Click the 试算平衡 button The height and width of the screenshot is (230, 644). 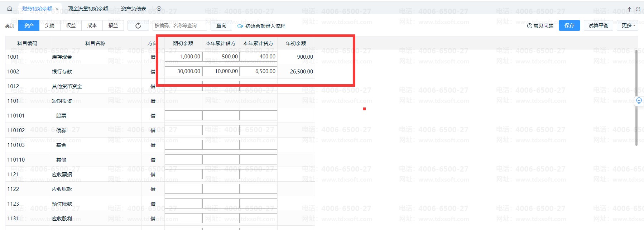click(598, 25)
